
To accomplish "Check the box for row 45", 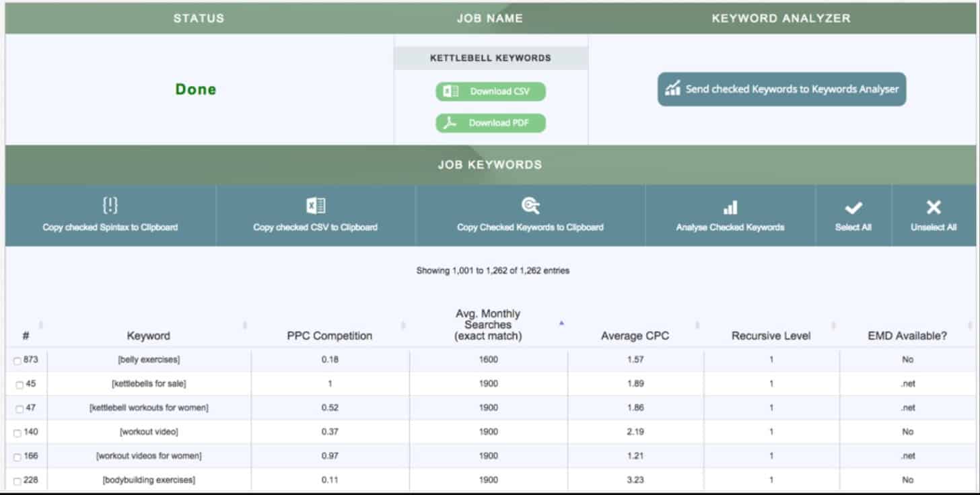I will [20, 385].
